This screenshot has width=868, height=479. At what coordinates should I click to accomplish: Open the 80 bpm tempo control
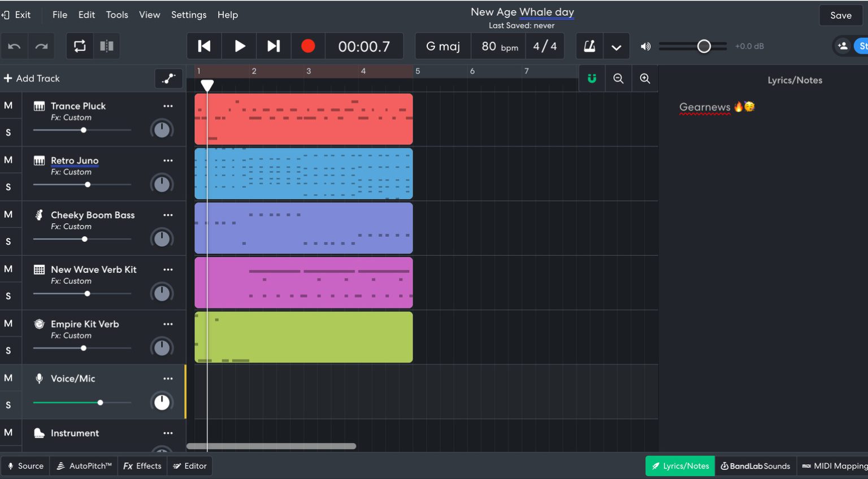[498, 46]
